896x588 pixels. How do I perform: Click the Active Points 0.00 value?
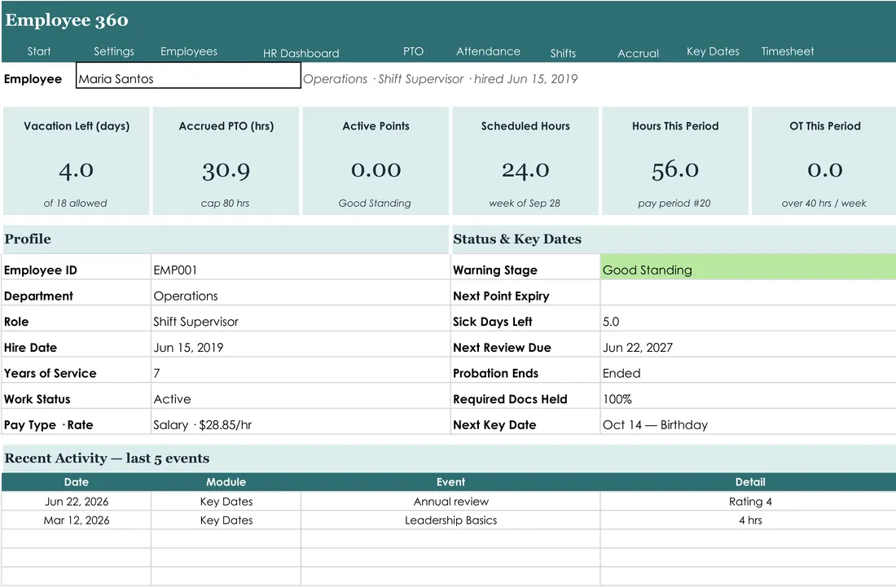pyautogui.click(x=376, y=169)
